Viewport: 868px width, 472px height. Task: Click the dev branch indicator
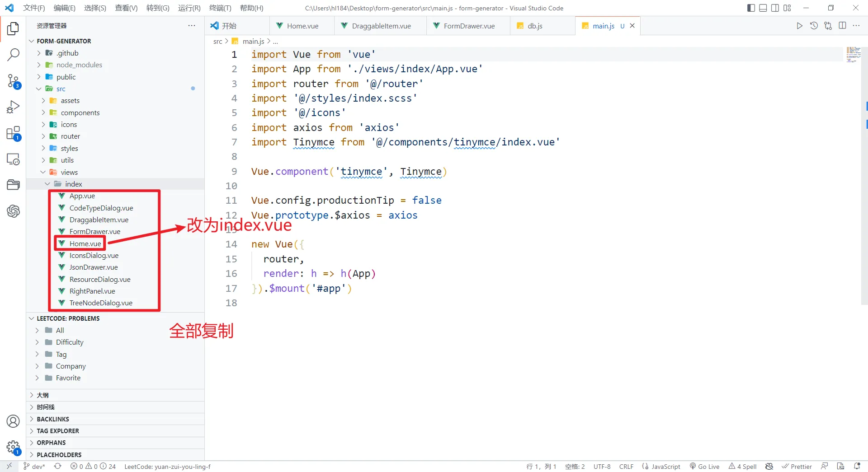point(34,467)
